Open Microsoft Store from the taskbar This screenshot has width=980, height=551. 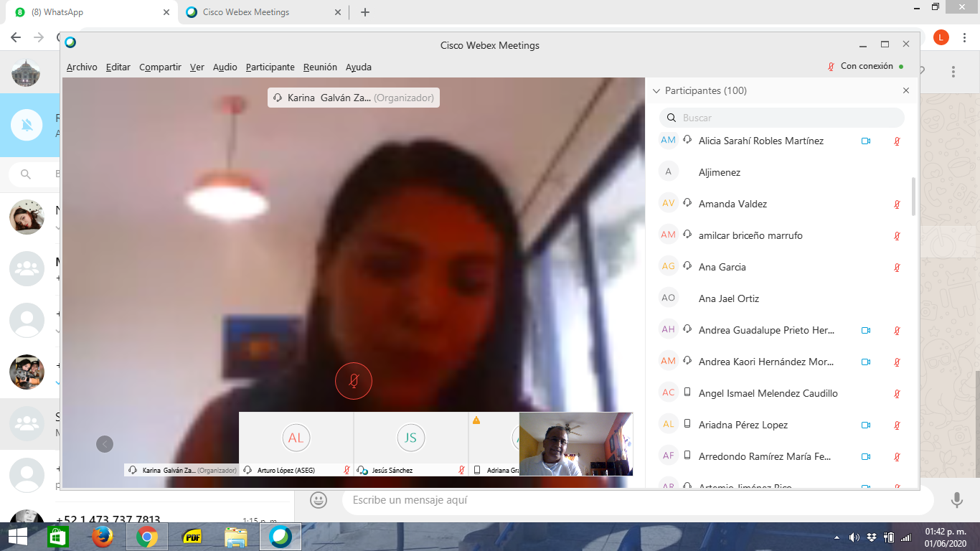coord(58,537)
